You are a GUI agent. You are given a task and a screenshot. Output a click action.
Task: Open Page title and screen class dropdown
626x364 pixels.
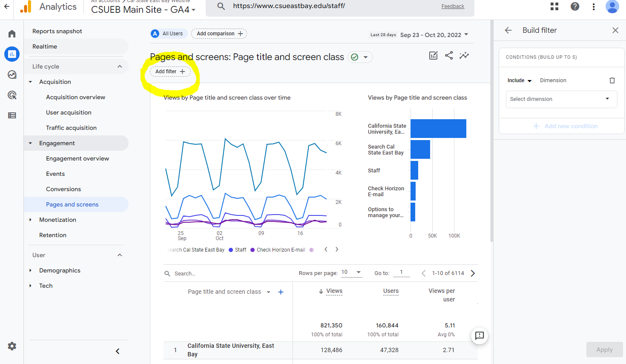click(x=229, y=292)
